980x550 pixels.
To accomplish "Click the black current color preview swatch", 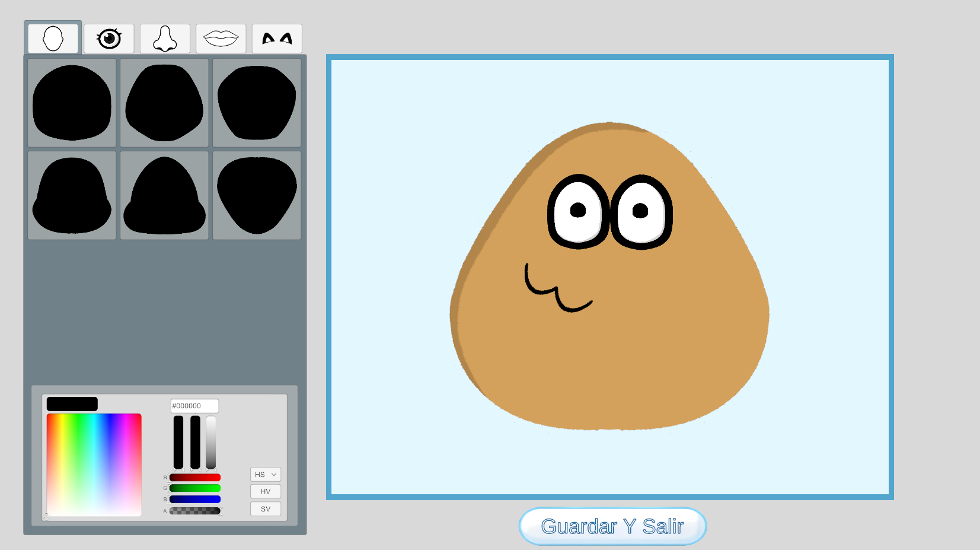I will coord(72,404).
